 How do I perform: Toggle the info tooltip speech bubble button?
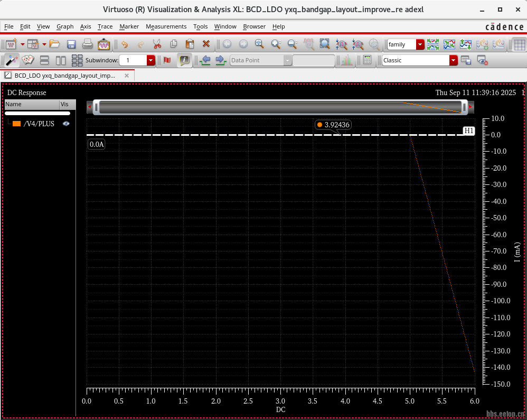coord(184,60)
